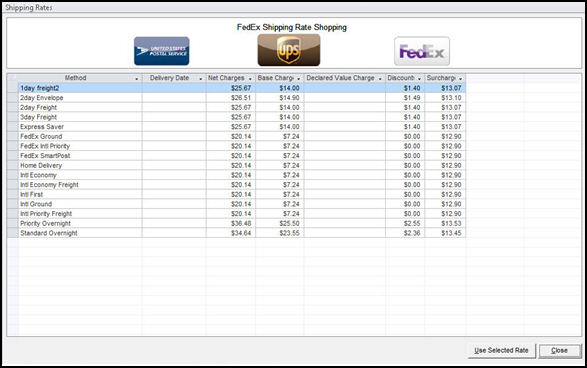The width and height of the screenshot is (587, 368).
Task: Click the $36.48 net charge cell
Action: (231, 223)
